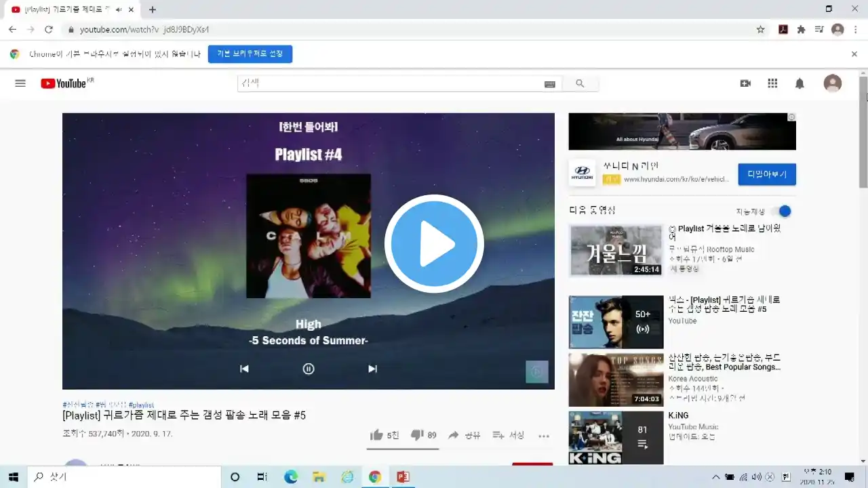Viewport: 868px width, 488px height.
Task: Open the Korea Acoustic channel name
Action: pyautogui.click(x=693, y=378)
